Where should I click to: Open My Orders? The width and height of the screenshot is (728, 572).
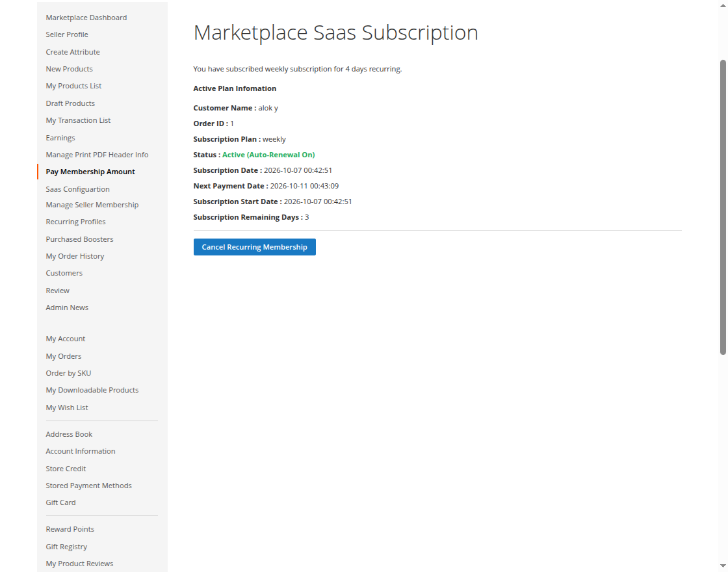64,356
